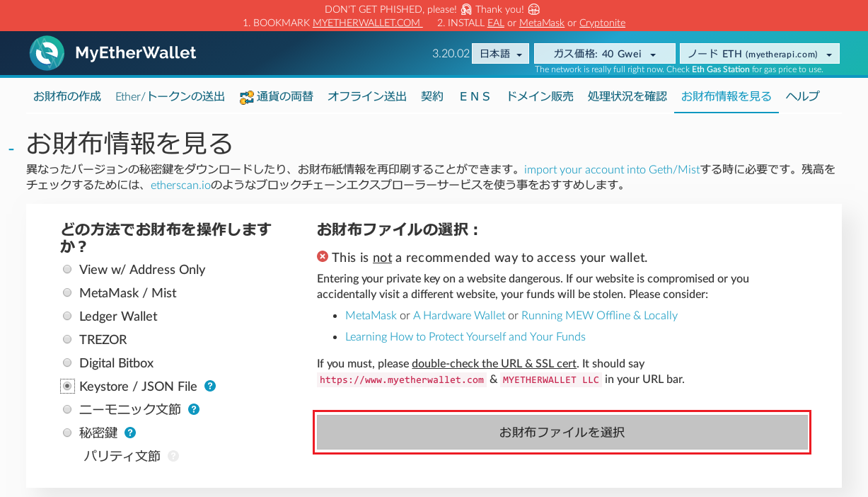Open Ether/トークンの送出 tab
The height and width of the screenshot is (497, 868).
170,96
